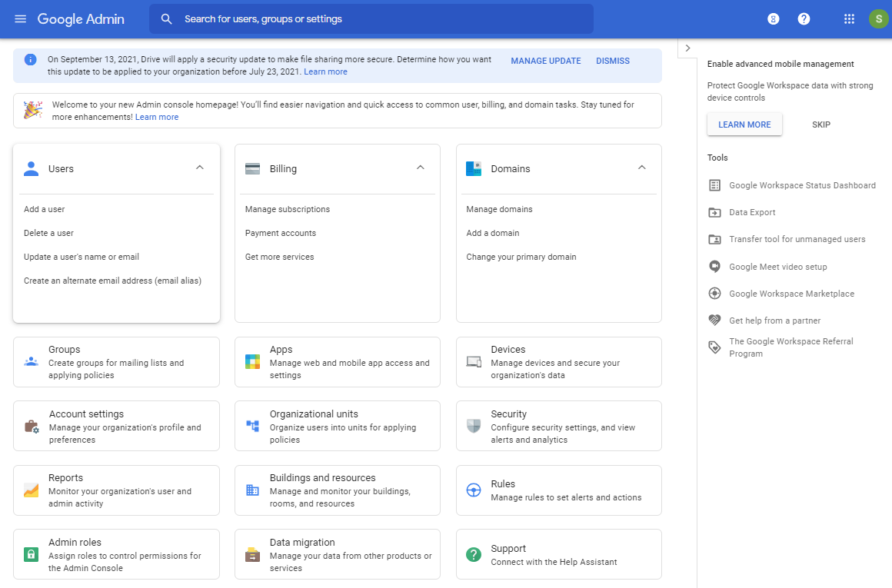The width and height of the screenshot is (892, 588).
Task: Skip advanced mobile management
Action: pos(821,125)
